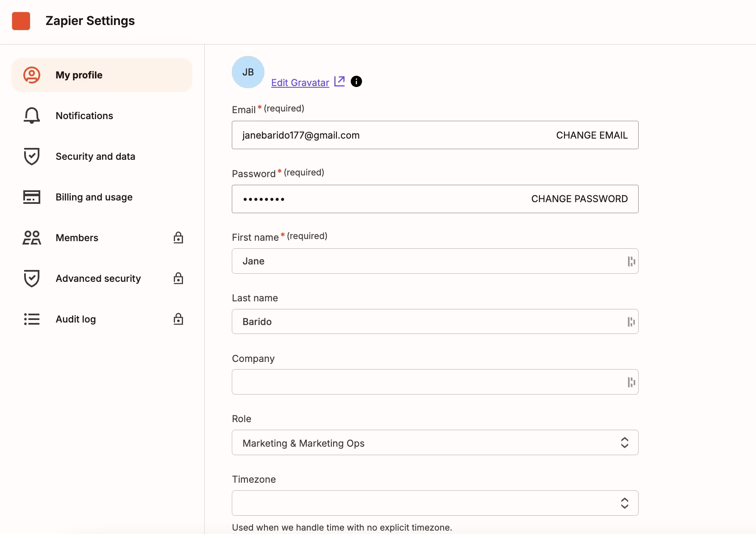The image size is (756, 534).
Task: Select Advanced security in the sidebar
Action: [x=102, y=278]
